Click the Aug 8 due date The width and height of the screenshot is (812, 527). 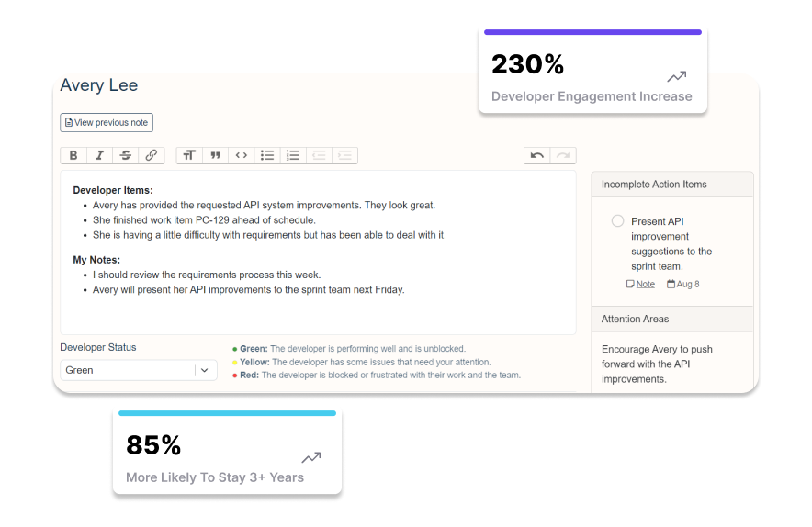[683, 284]
